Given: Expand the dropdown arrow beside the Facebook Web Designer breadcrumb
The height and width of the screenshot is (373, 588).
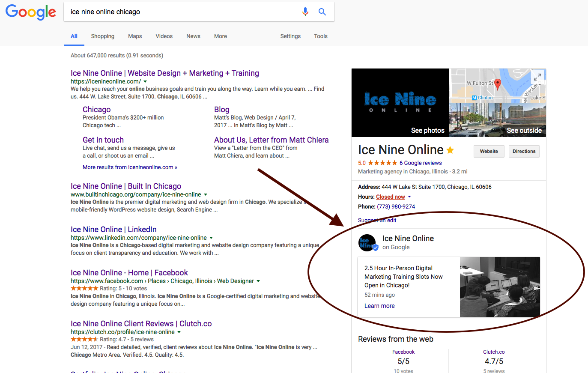Looking at the screenshot, I should click(x=258, y=281).
